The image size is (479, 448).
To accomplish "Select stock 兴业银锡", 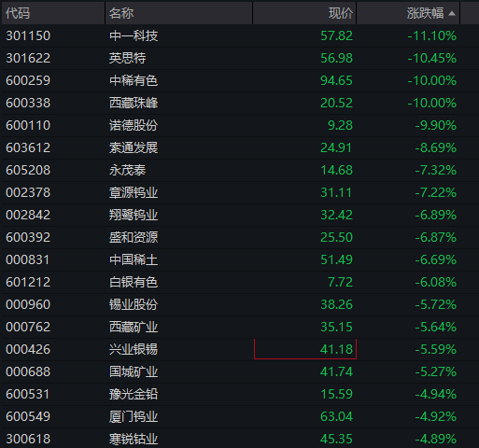I will (134, 349).
